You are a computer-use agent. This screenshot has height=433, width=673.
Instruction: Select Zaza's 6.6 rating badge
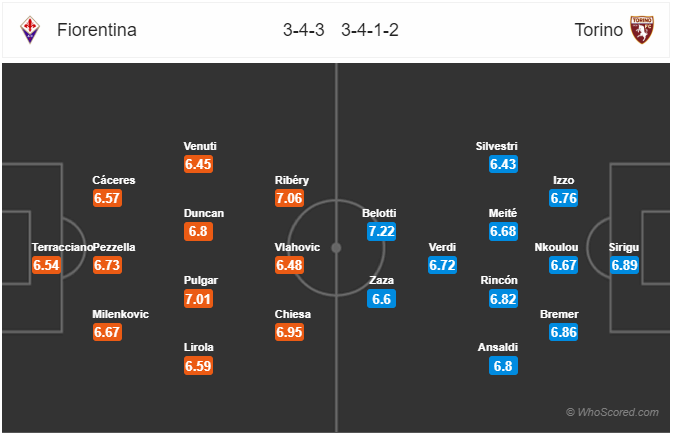pos(381,299)
